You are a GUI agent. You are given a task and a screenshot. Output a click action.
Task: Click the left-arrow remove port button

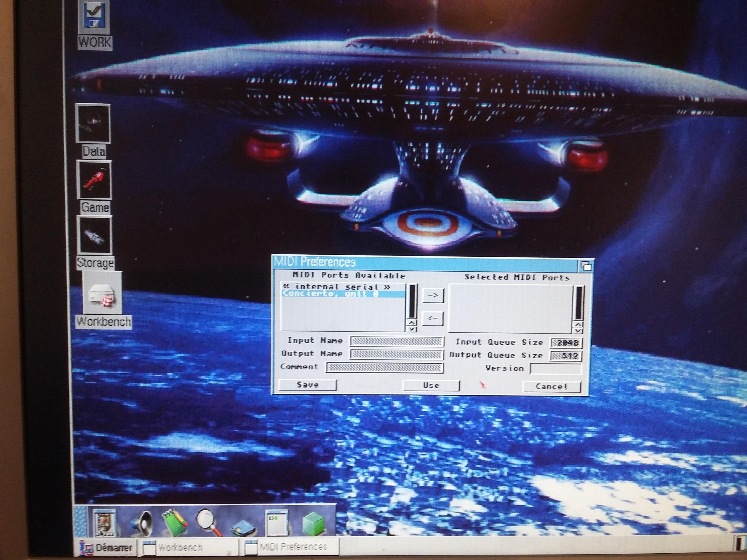point(433,318)
